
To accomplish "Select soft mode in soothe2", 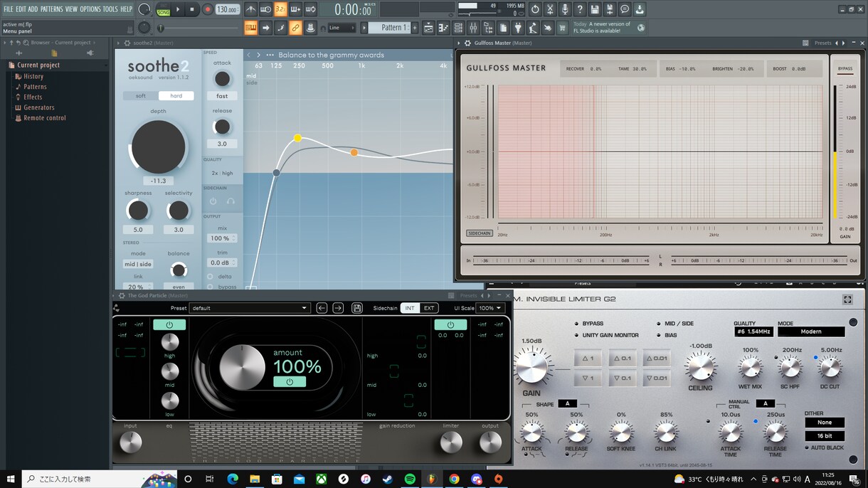I will (x=141, y=95).
